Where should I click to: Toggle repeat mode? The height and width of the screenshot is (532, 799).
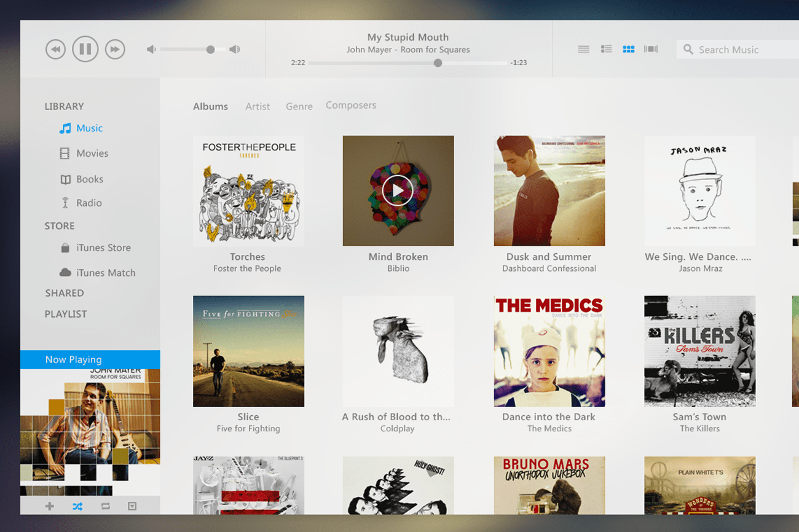[x=105, y=506]
